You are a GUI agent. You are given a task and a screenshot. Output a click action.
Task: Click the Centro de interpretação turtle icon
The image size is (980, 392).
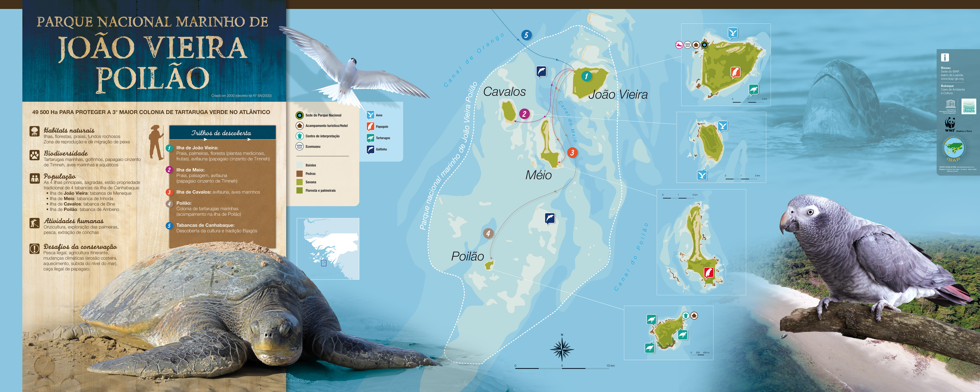coord(299,136)
